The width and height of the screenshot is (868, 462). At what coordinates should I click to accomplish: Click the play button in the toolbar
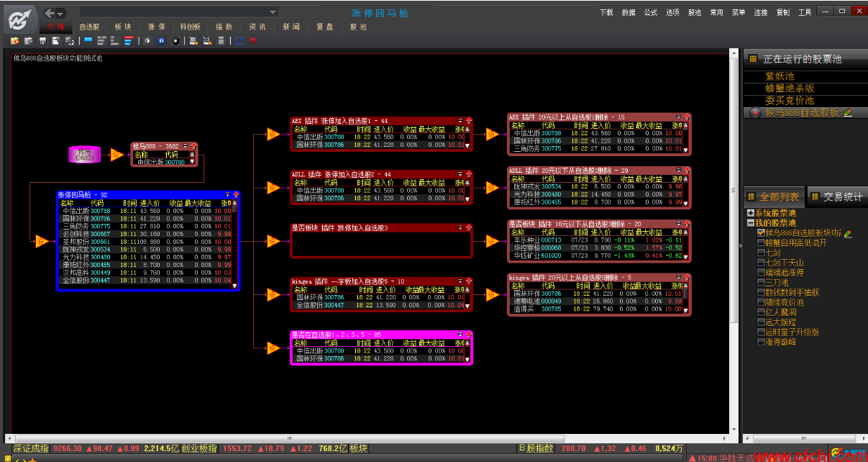pos(148,41)
